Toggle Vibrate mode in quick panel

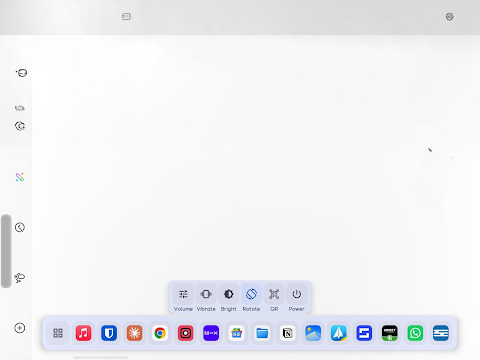point(206,298)
